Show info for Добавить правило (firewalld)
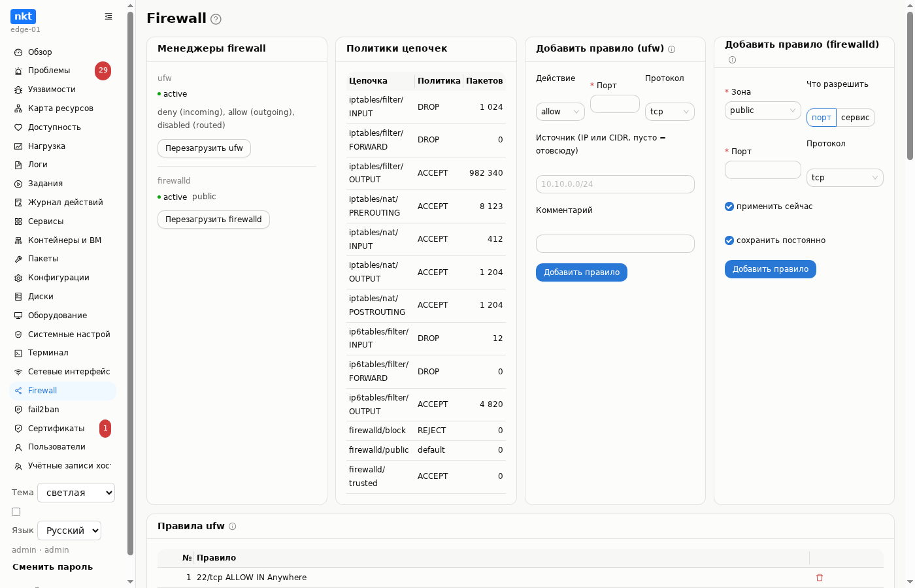Viewport: 915px width, 588px height. pos(733,60)
